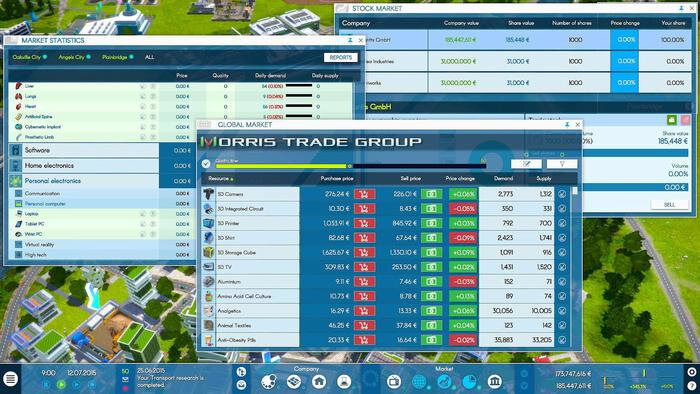The height and width of the screenshot is (394, 700).
Task: Click the REPORTS button
Action: click(x=341, y=58)
